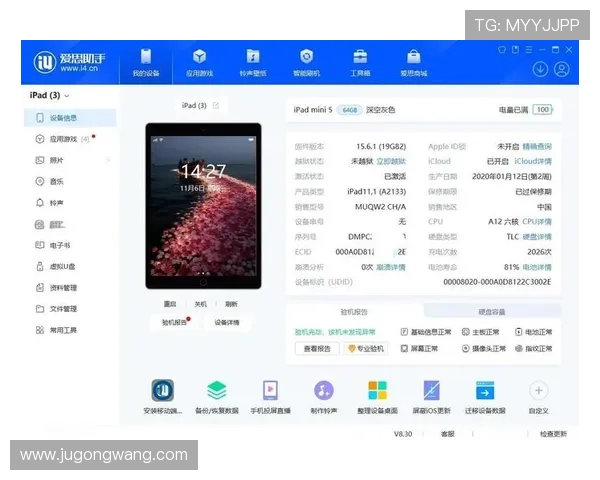Click the 客服 link in status bar
This screenshot has width=600, height=480.
pos(448,434)
